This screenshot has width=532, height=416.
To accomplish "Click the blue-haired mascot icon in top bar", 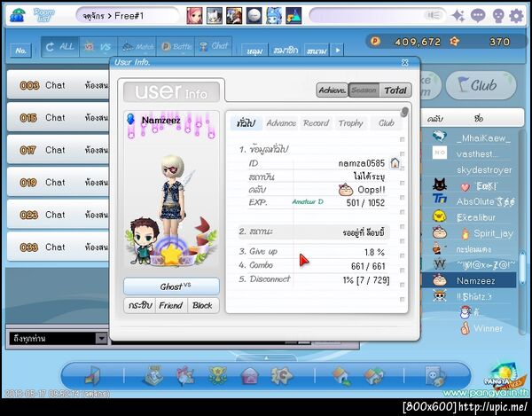I will [x=274, y=16].
